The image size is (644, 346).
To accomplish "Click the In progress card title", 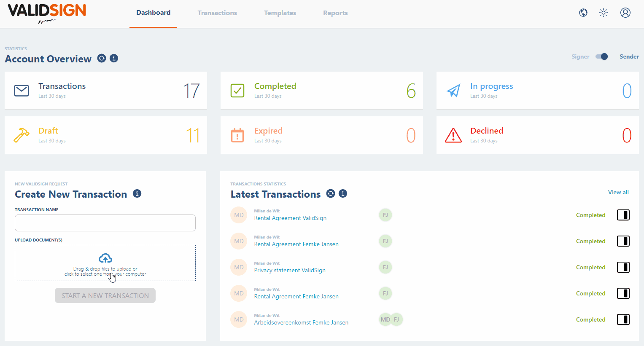I will tap(492, 86).
